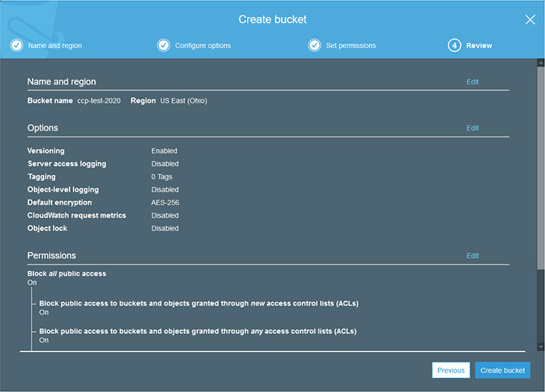
Task: Click the step 4 circle for Review
Action: pyautogui.click(x=454, y=45)
